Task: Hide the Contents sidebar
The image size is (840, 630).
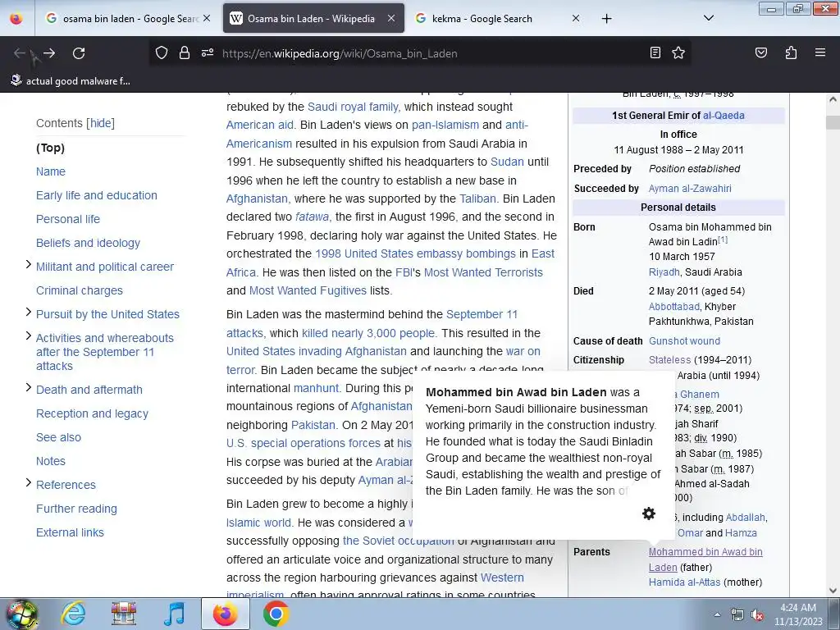Action: coord(101,123)
